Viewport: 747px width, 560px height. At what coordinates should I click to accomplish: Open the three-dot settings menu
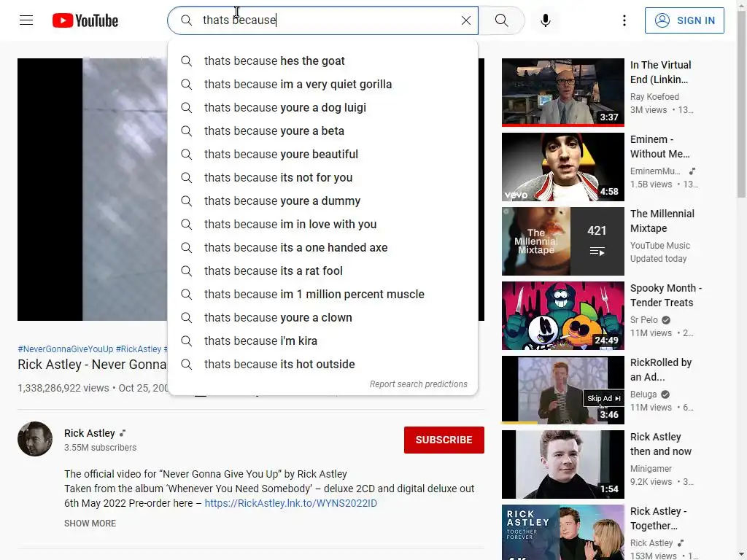coord(624,20)
